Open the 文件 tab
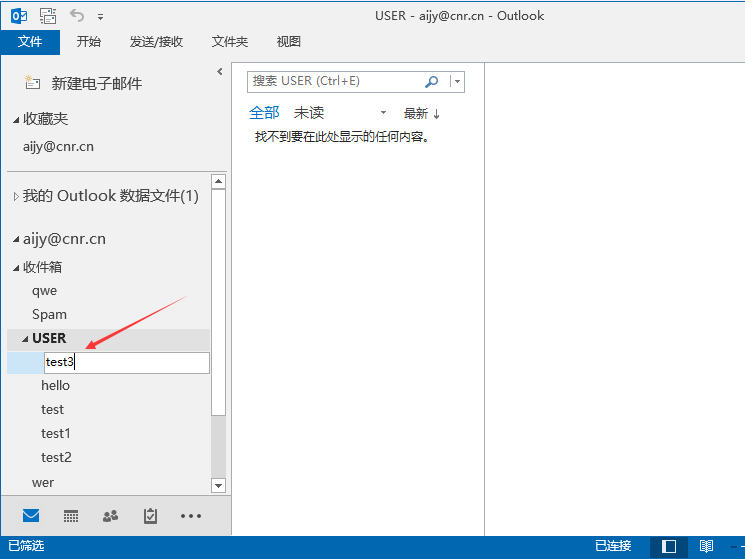 (30, 42)
